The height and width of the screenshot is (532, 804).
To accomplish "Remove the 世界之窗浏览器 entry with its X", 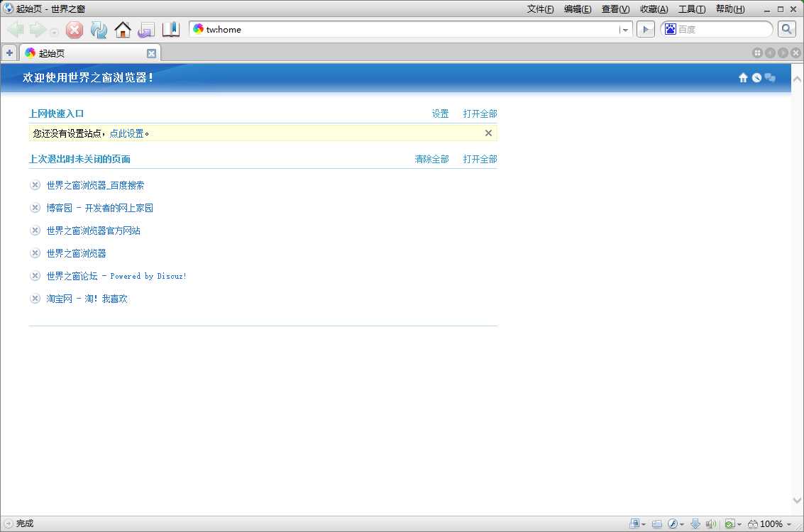I will coord(35,253).
